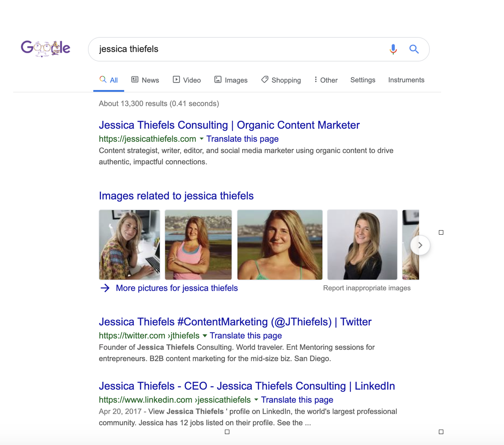
Task: Click next arrow in image carousel
Action: [420, 245]
